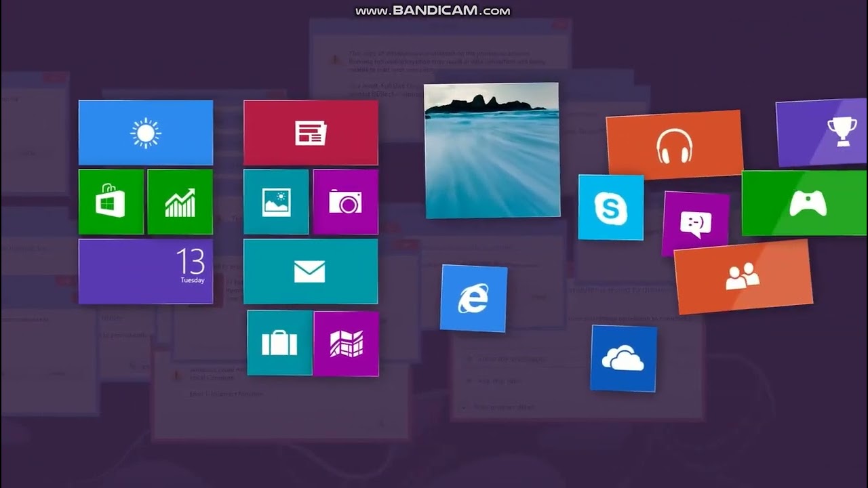Launch the Windows Store tile
Viewport: 868px width, 488px height.
pyautogui.click(x=111, y=202)
